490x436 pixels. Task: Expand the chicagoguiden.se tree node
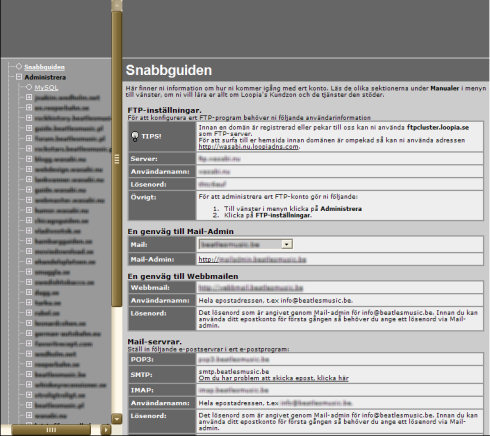click(x=29, y=221)
